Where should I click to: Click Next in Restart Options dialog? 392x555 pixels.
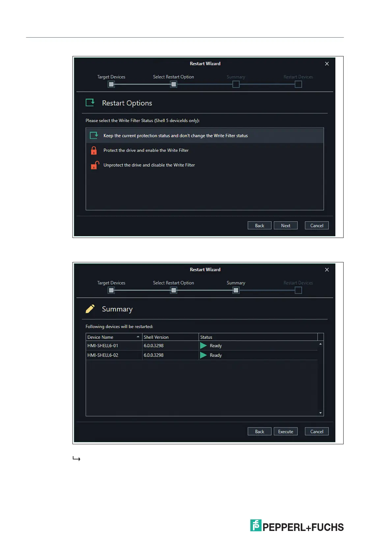point(286,225)
